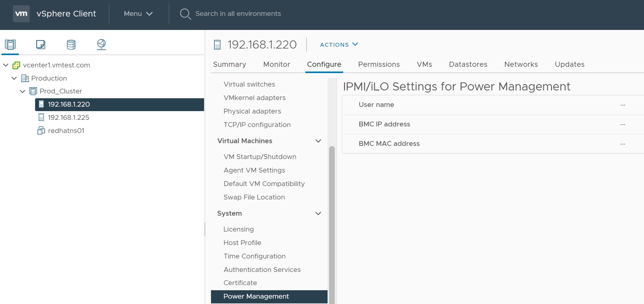
Task: Select Power Management in settings list
Action: click(x=269, y=296)
